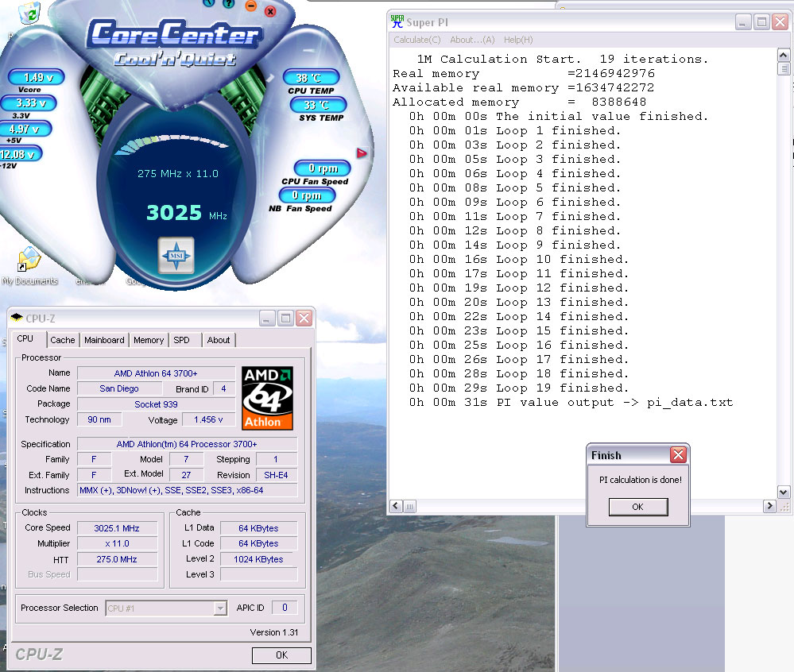
Task: Click the HTT value '275.0 MHz'
Action: (x=117, y=559)
